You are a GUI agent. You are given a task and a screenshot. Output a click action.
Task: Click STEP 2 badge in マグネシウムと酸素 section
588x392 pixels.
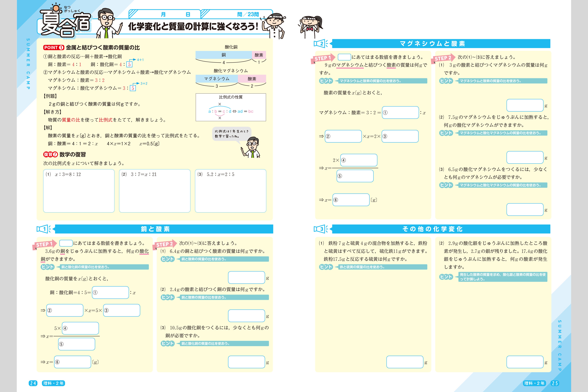tap(443, 58)
